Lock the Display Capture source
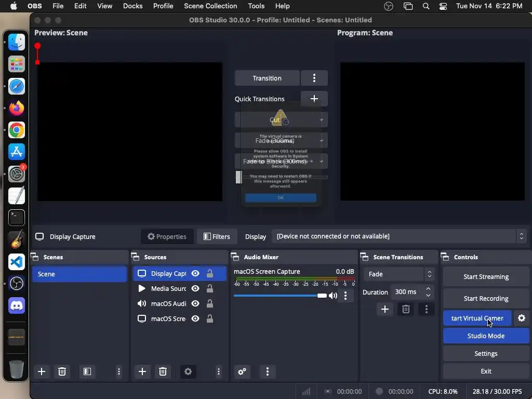Viewport: 532px width, 399px height. (210, 273)
